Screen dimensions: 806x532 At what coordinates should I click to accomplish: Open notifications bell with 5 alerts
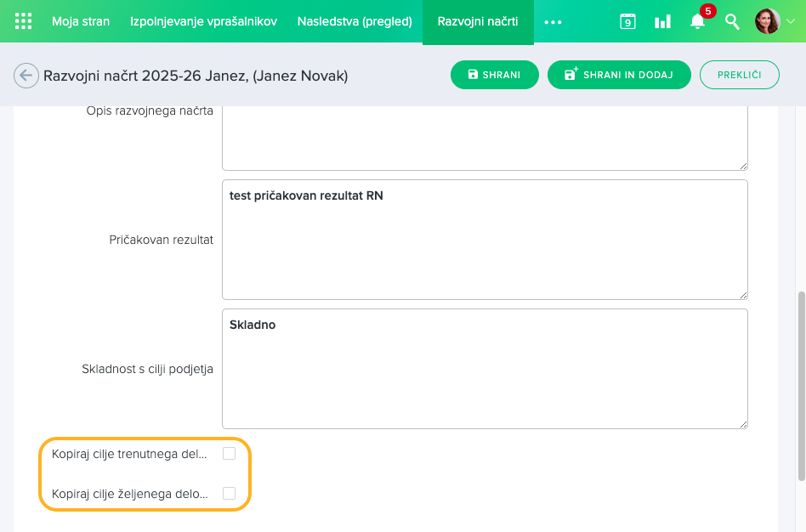698,21
